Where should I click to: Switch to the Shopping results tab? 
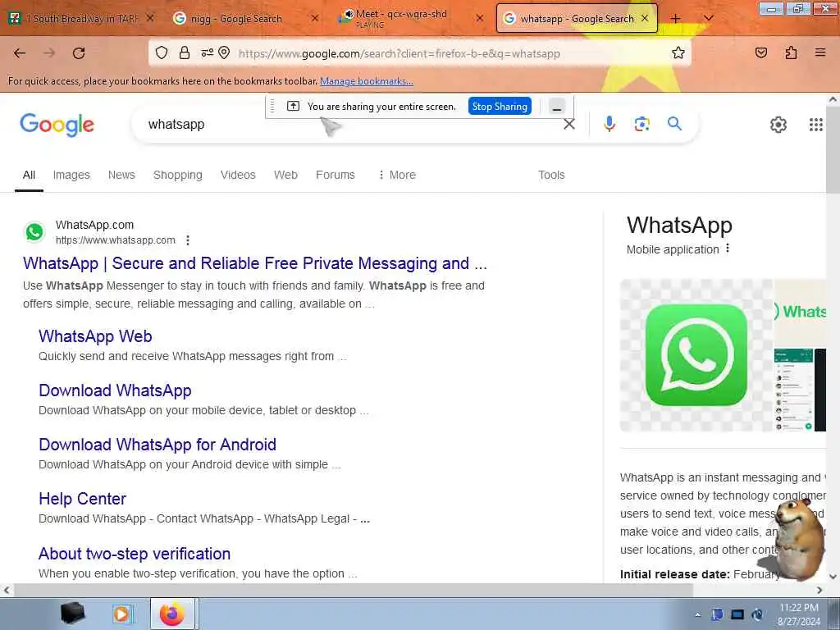click(x=178, y=175)
